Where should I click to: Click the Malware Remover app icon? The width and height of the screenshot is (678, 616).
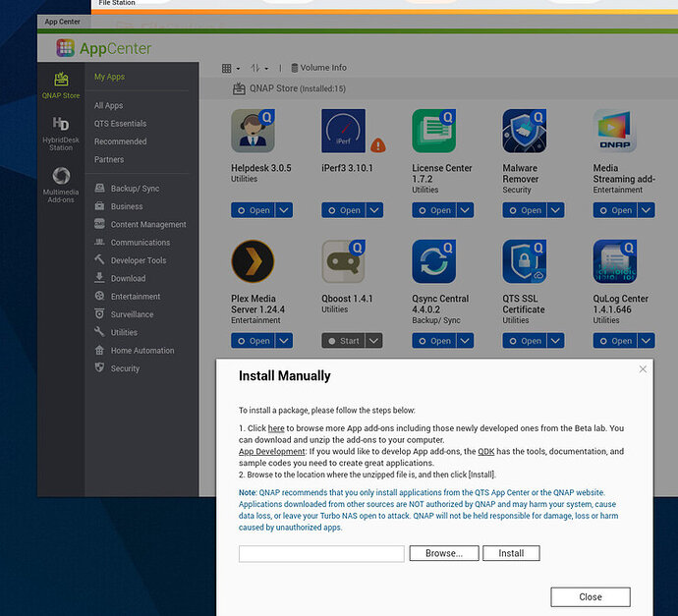click(524, 131)
